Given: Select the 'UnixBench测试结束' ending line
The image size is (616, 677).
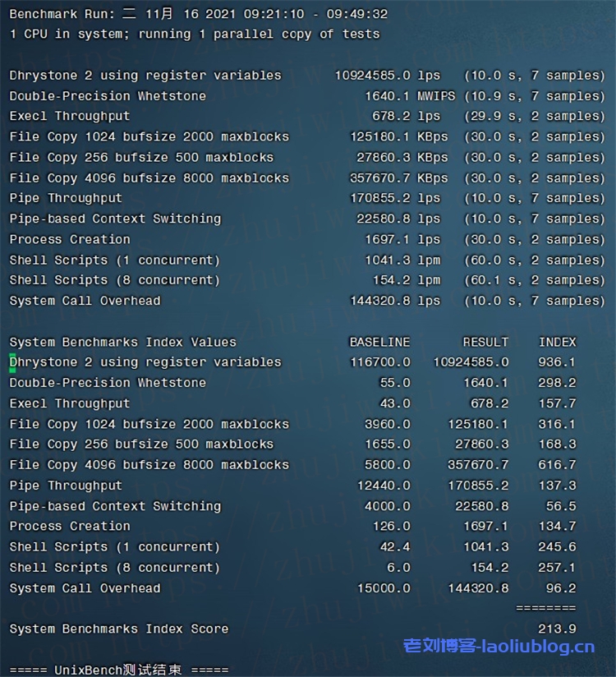Looking at the screenshot, I should (119, 670).
